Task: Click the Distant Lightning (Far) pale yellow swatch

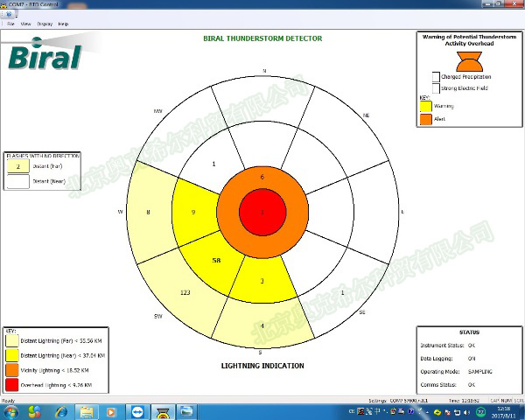Action: [11, 340]
